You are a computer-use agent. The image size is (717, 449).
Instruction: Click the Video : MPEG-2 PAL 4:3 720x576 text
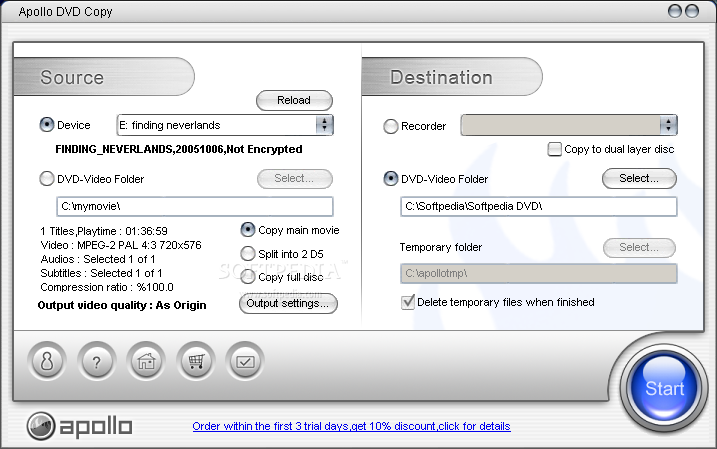point(121,245)
